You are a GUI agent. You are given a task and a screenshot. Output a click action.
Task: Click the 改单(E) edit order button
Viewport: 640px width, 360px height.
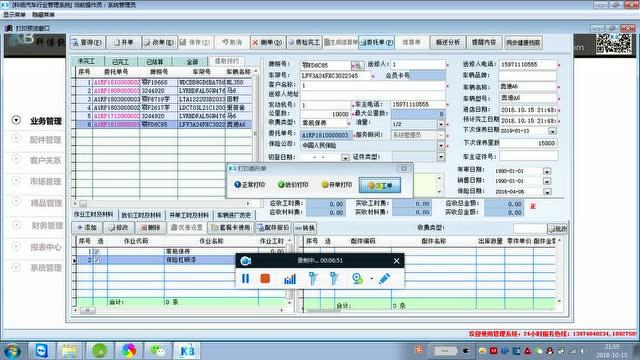(x=159, y=42)
